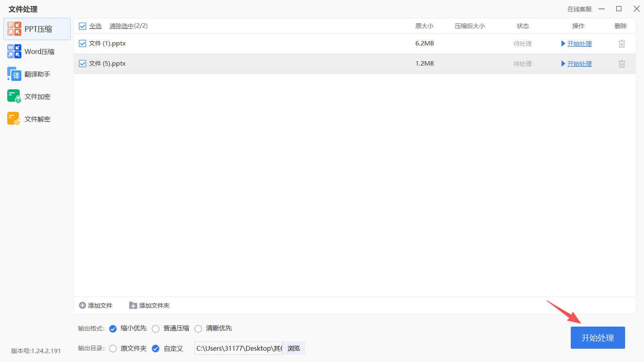Click the 删除 column header
This screenshot has height=362, width=644.
[621, 26]
